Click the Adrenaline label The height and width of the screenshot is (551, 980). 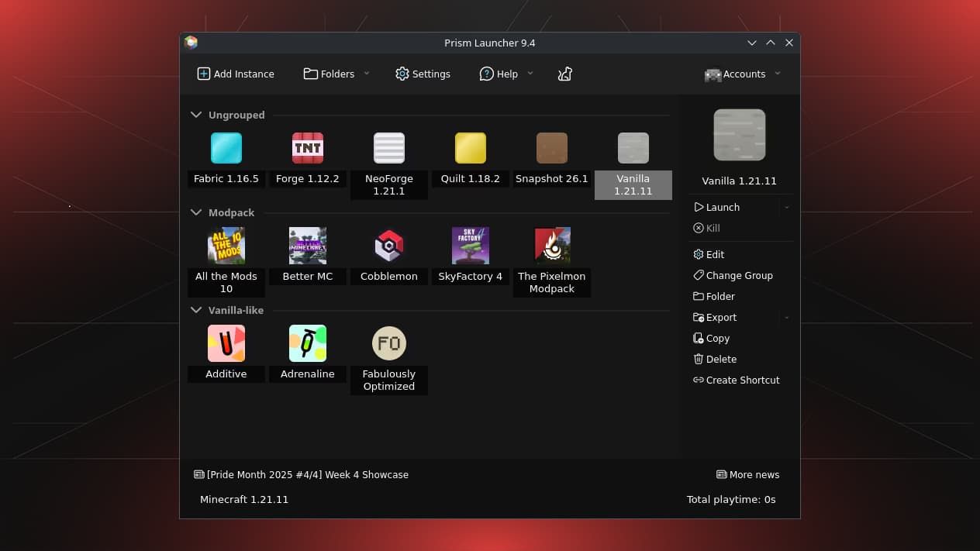point(308,374)
